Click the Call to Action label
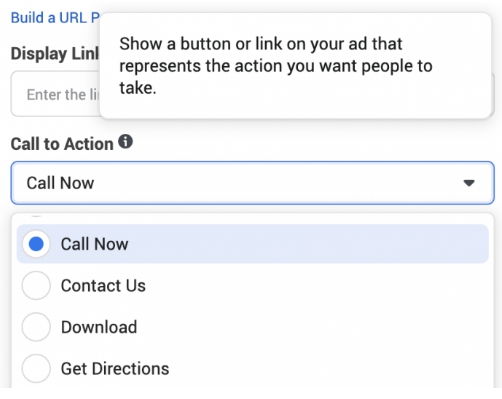The image size is (502, 399). [62, 144]
